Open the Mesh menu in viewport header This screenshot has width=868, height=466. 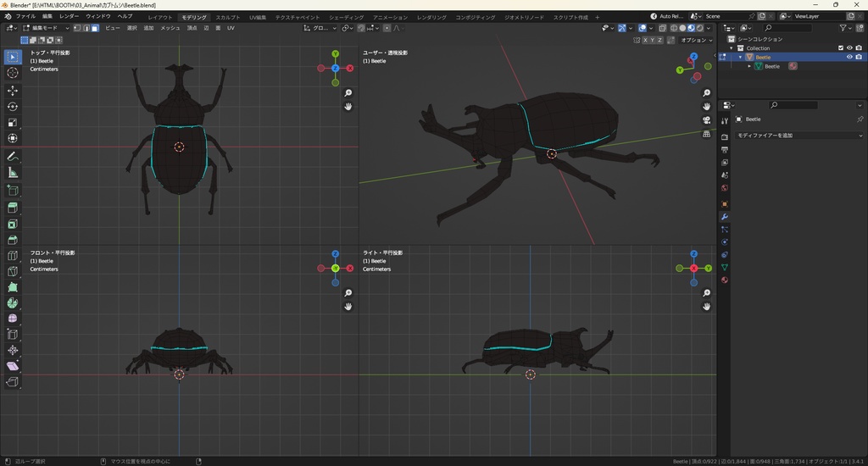point(170,28)
